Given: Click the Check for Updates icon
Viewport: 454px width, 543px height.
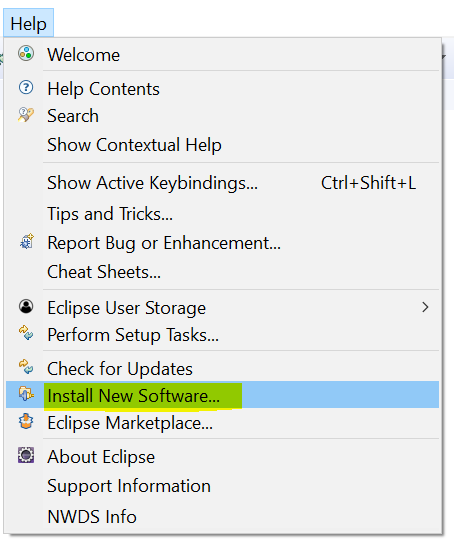Looking at the screenshot, I should [x=26, y=367].
